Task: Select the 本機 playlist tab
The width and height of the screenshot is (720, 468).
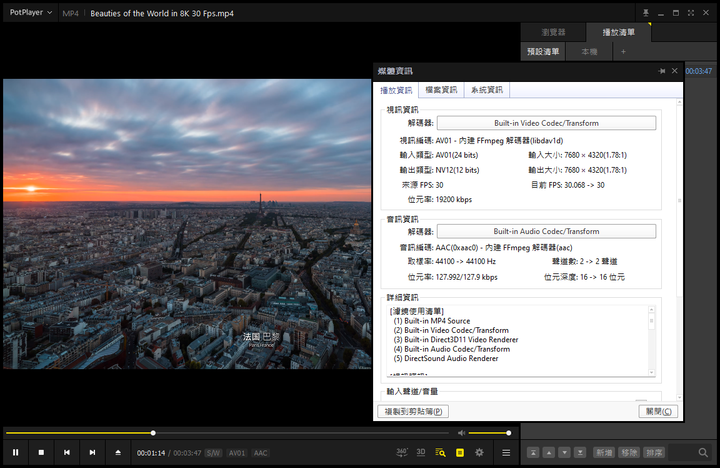Action: click(x=589, y=51)
